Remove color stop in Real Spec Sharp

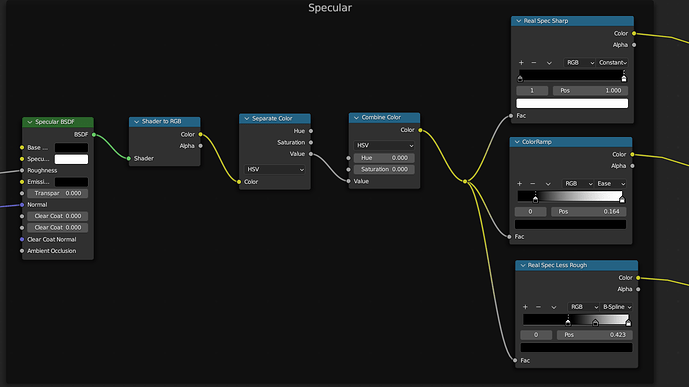click(x=534, y=63)
